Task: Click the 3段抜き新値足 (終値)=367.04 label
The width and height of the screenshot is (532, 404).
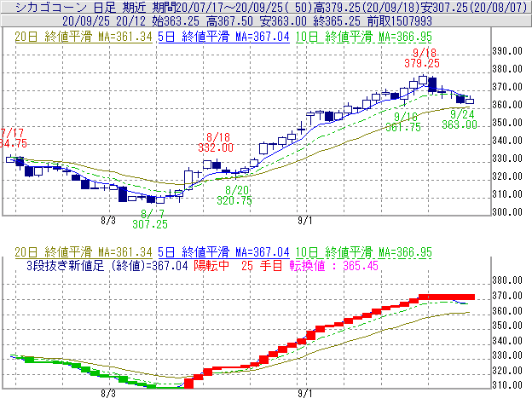Action: coord(107,266)
